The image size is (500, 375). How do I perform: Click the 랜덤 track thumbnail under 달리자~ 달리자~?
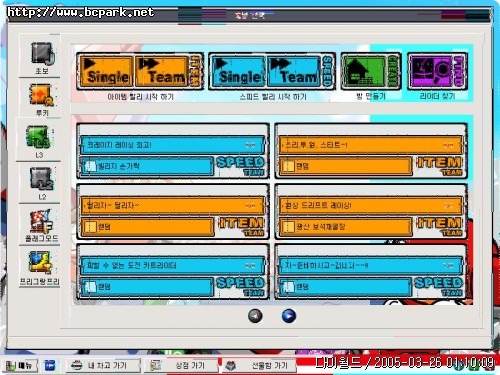pos(90,227)
